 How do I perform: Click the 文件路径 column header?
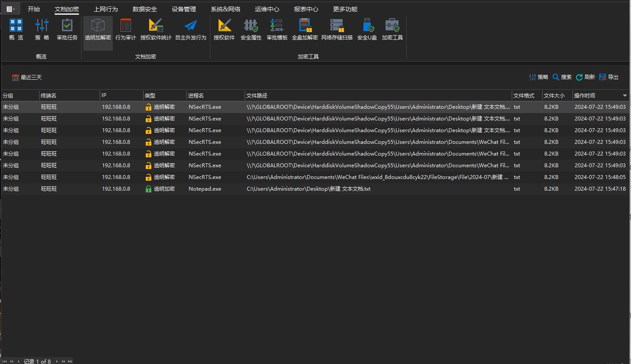click(378, 95)
